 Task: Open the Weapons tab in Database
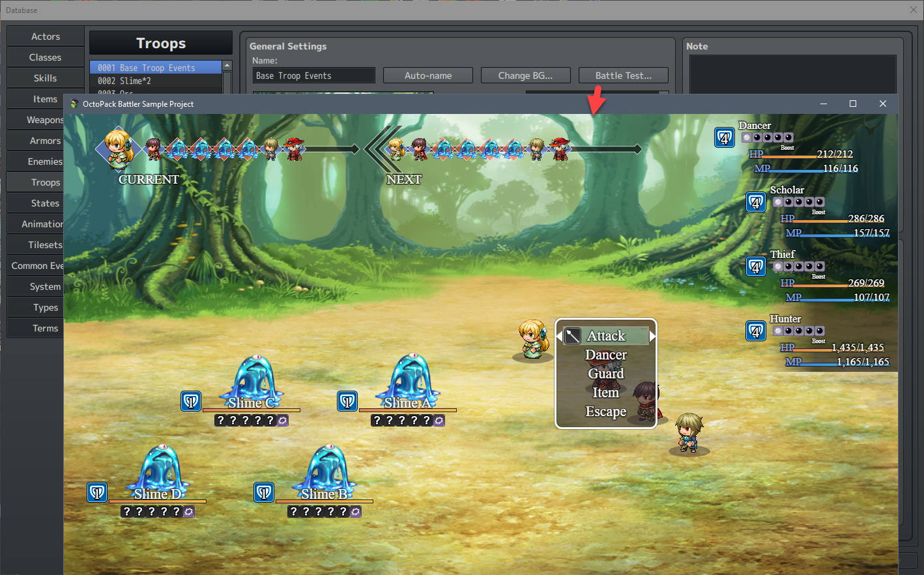click(36, 120)
